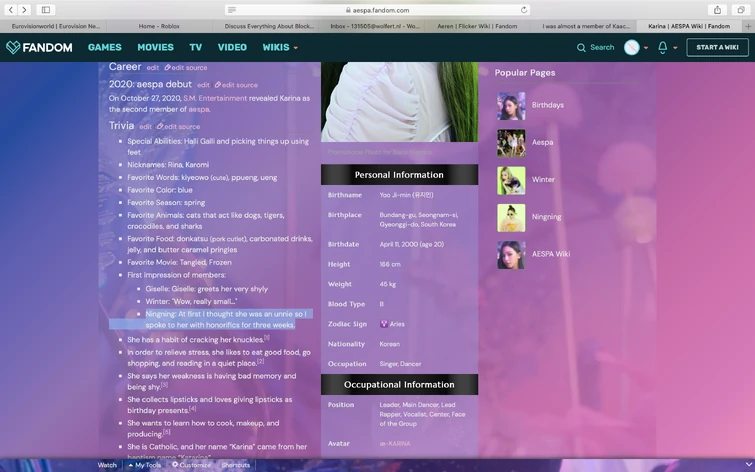The width and height of the screenshot is (755, 472).
Task: Go back with Safari's back arrow
Action: coord(11,10)
